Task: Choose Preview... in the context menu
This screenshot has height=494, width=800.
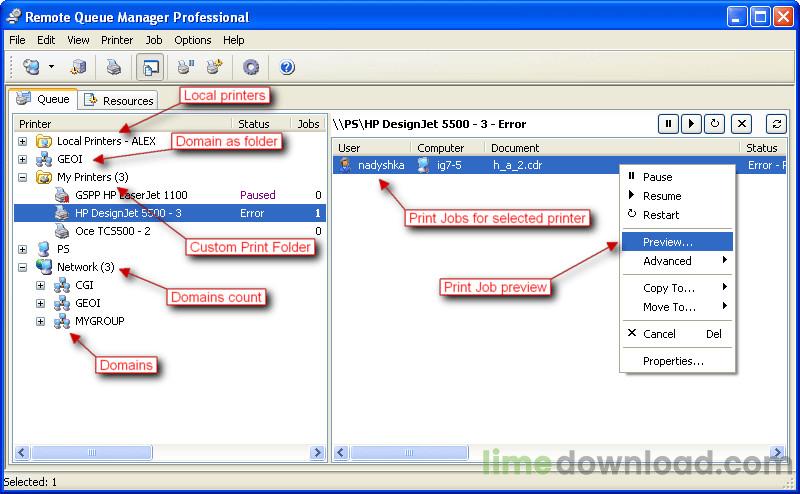Action: point(678,242)
